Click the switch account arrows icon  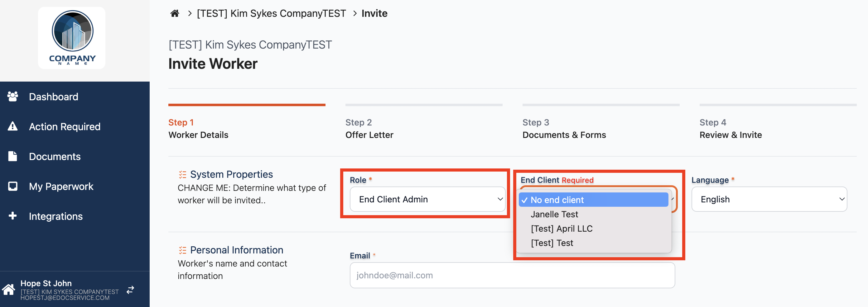click(x=130, y=290)
